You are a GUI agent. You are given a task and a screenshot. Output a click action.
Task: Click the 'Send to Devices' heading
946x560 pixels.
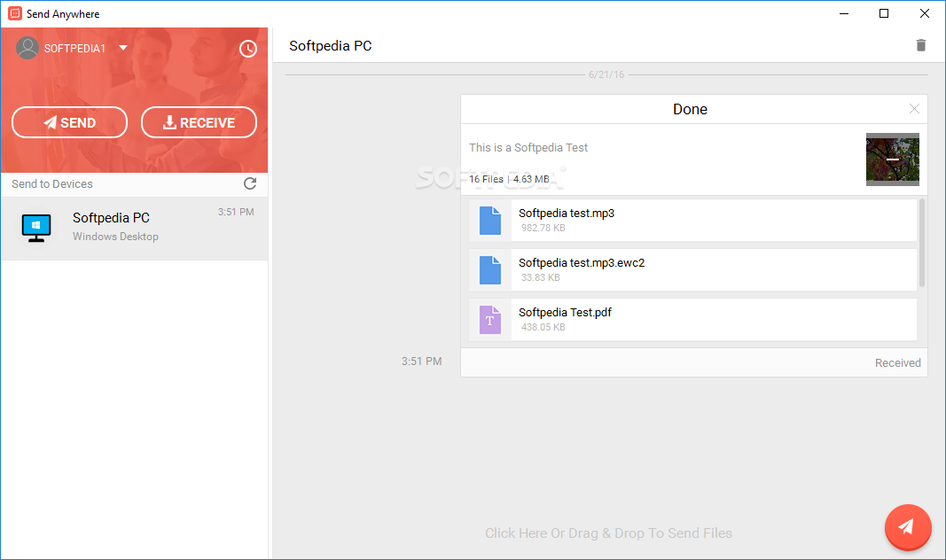(x=52, y=183)
